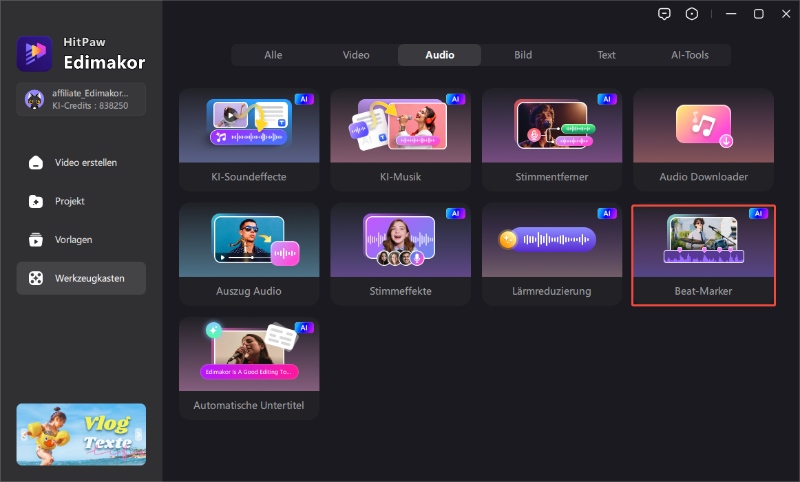Viewport: 800px width, 482px height.
Task: Switch to the Alle tab
Action: coord(273,55)
